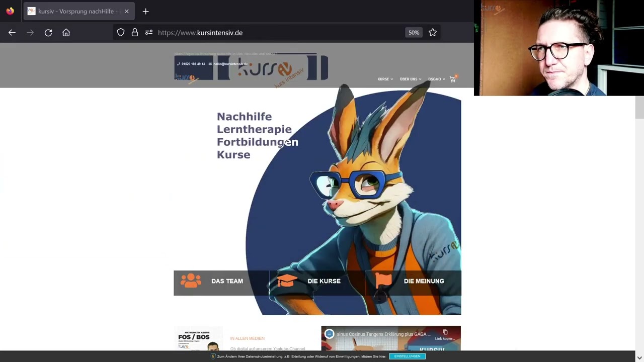Viewport: 644px width, 362px height.
Task: Reload the page with refresh icon
Action: (48, 33)
